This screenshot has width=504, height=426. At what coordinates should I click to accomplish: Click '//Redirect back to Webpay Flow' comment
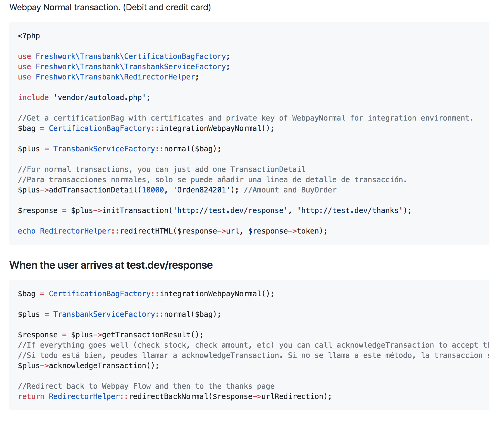(146, 386)
